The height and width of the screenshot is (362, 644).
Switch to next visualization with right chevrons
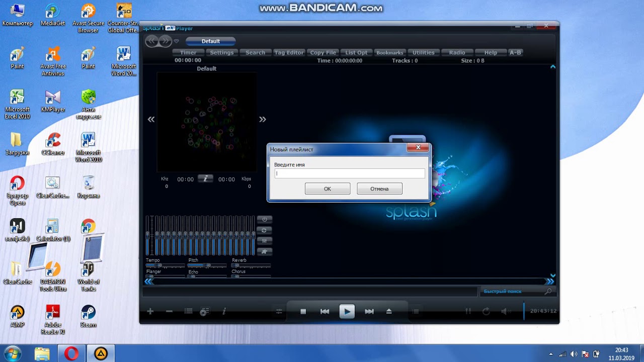262,119
